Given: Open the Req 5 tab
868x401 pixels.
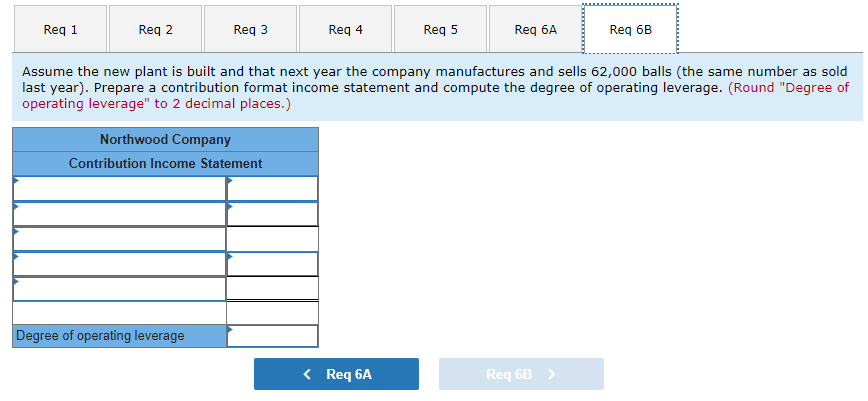Looking at the screenshot, I should point(441,29).
